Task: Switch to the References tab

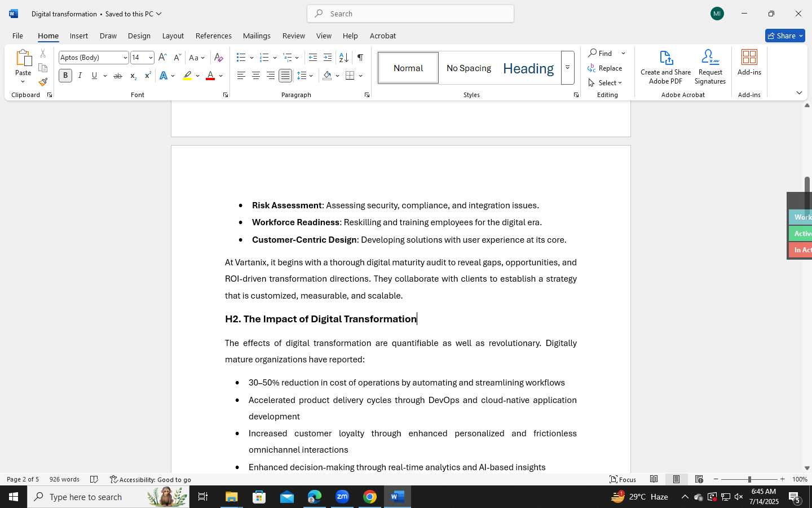Action: click(x=213, y=36)
